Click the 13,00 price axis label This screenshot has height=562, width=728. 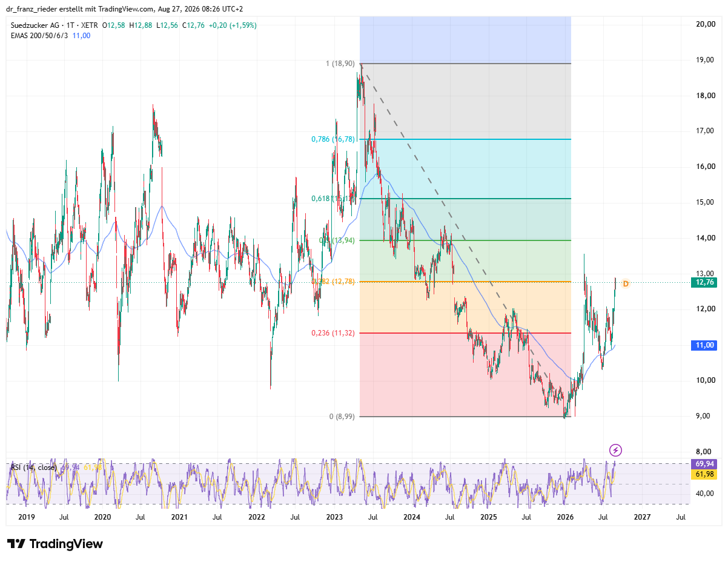[x=705, y=273]
